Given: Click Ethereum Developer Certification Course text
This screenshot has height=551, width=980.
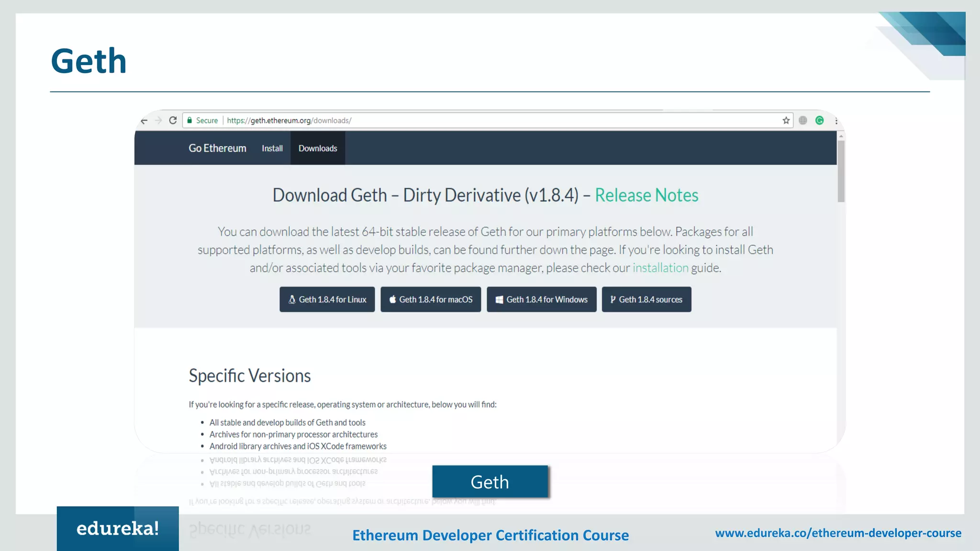Looking at the screenshot, I should (x=490, y=535).
